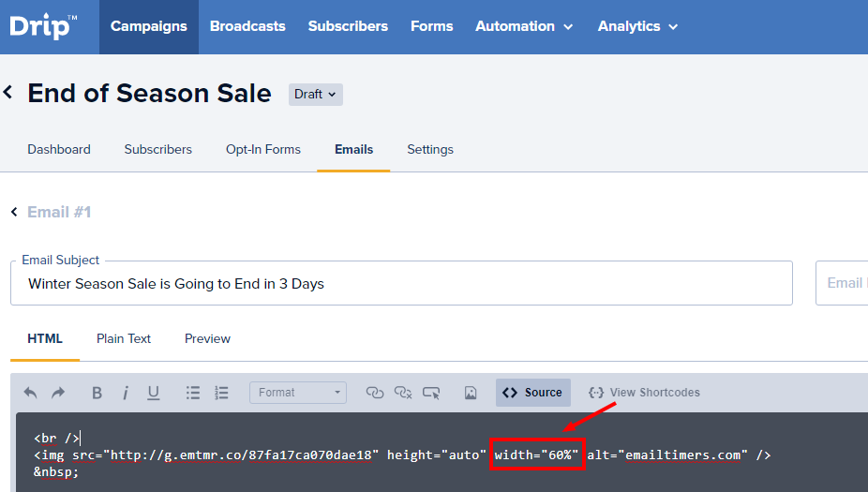Viewport: 868px width, 492px height.
Task: Expand the Draft status dropdown
Action: [316, 94]
